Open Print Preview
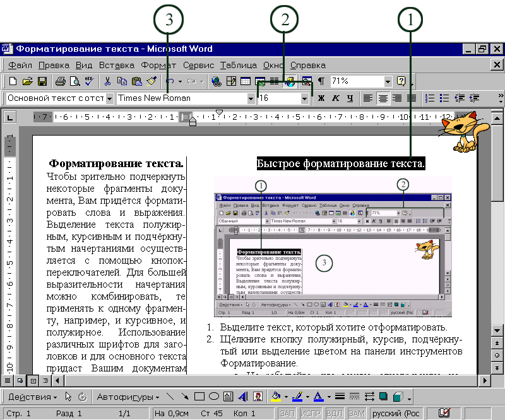505x420 pixels. 74,81
